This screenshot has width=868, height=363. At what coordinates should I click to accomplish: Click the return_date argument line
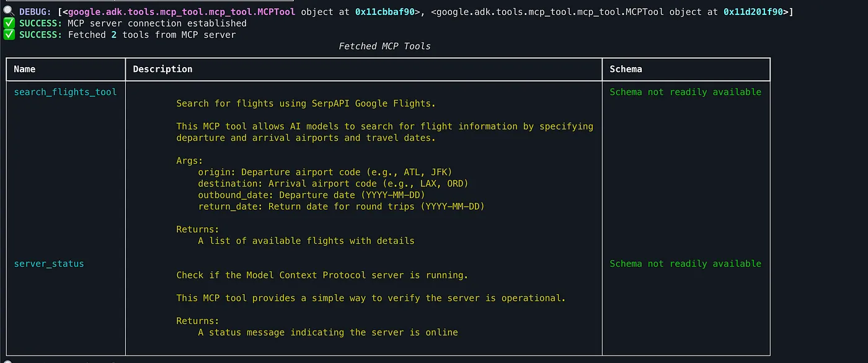point(341,207)
